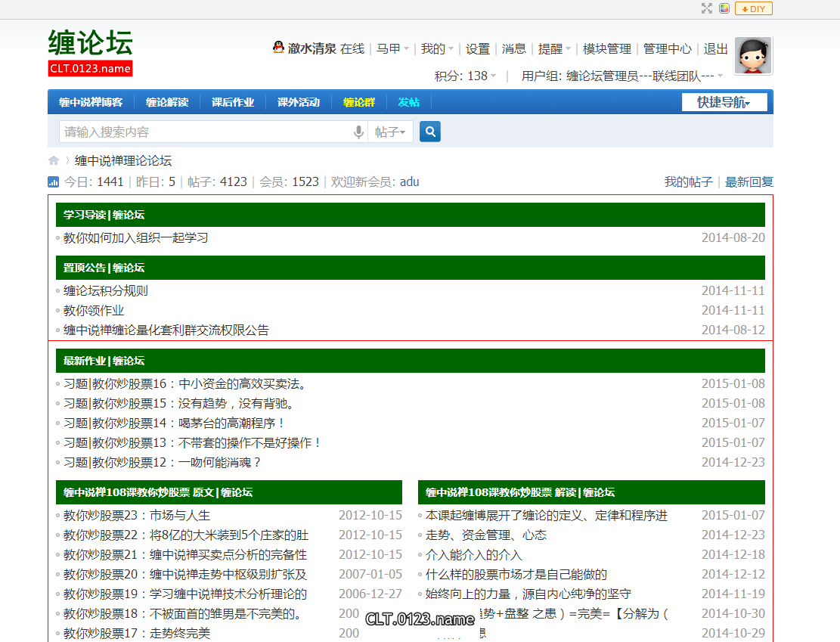840x642 pixels.
Task: Click the QQ penguin online status icon
Action: (278, 48)
